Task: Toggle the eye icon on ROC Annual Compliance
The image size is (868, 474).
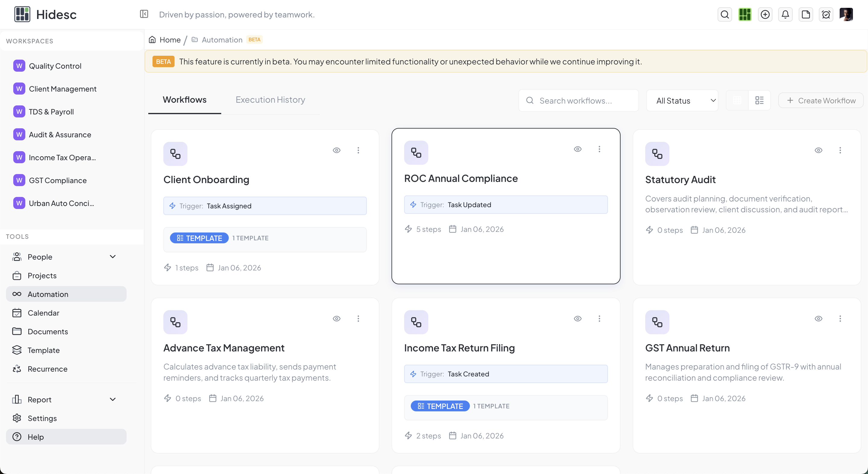Action: pos(577,149)
